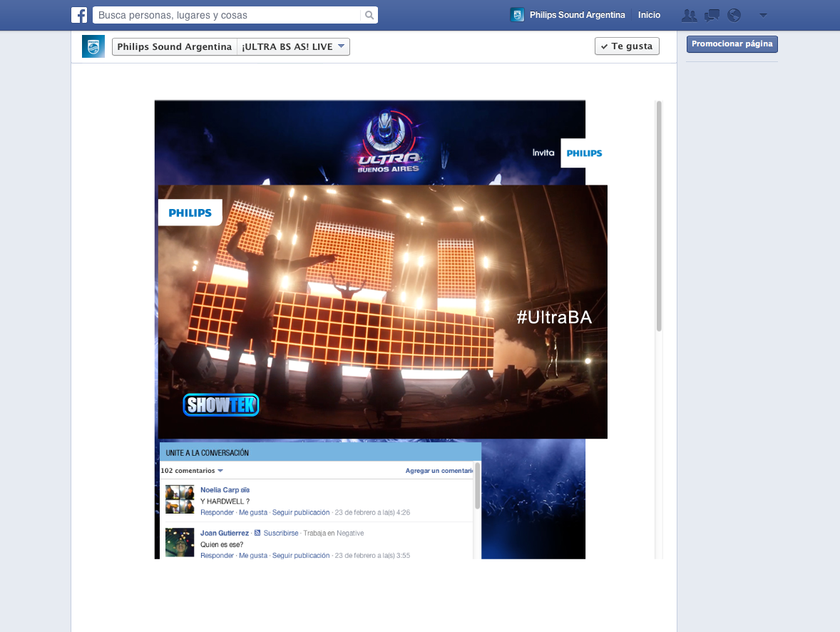Click Quien es ese? comment text
The height and width of the screenshot is (632, 840).
click(x=222, y=544)
